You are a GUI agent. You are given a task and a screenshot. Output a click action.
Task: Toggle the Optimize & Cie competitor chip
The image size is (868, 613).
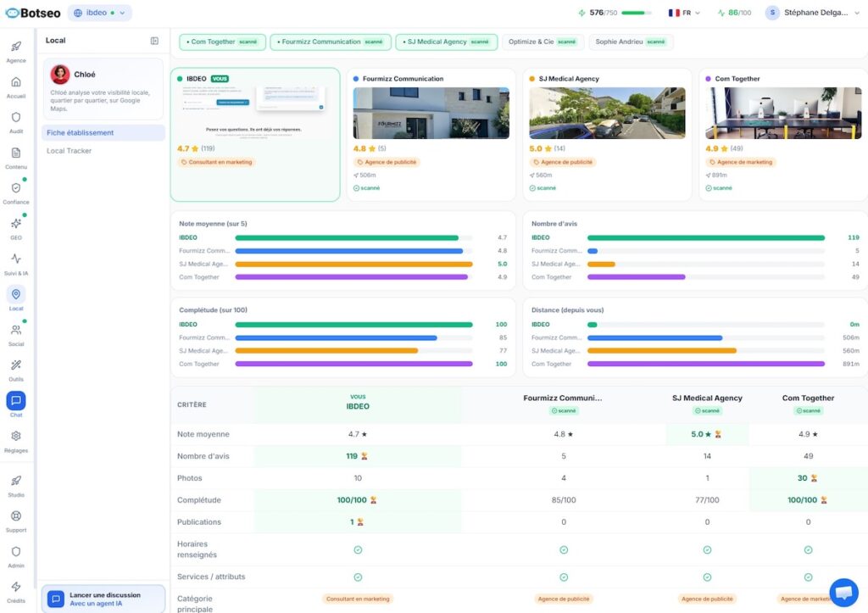coord(542,42)
